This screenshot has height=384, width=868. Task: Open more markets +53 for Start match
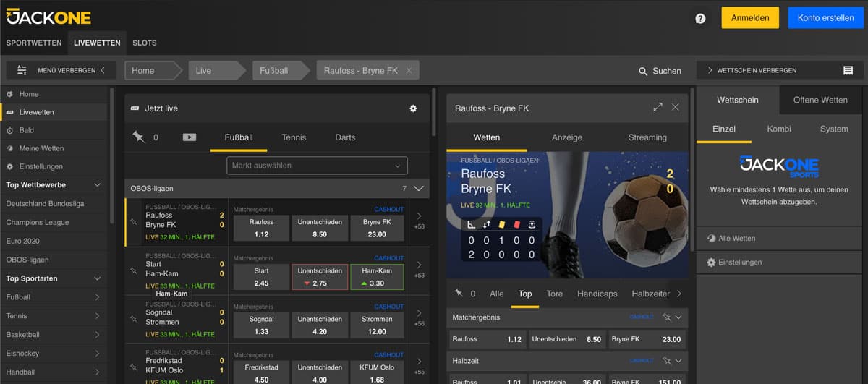pos(420,270)
